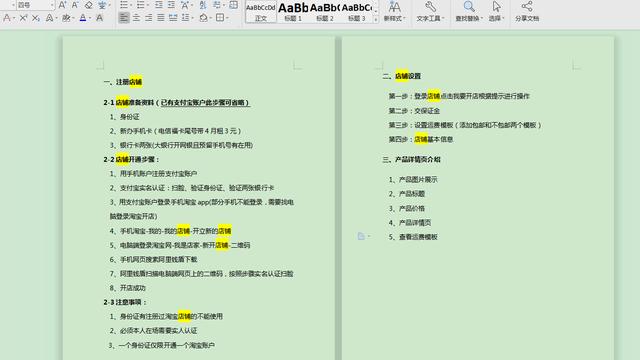Toggle align right button
The width and height of the screenshot is (640, 360).
pos(149,18)
